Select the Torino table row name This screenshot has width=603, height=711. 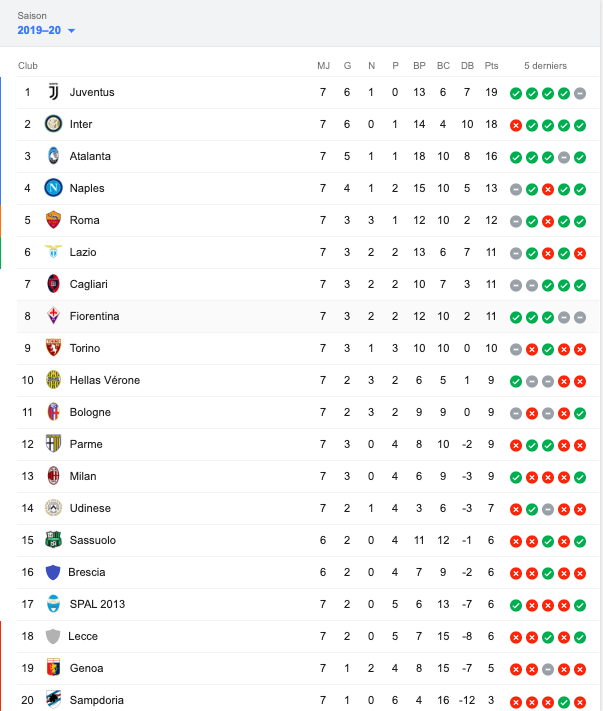pos(87,348)
